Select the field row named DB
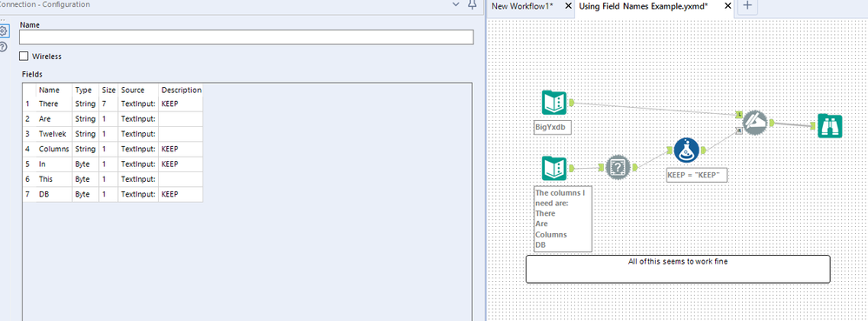This screenshot has height=321, width=868. (113, 195)
